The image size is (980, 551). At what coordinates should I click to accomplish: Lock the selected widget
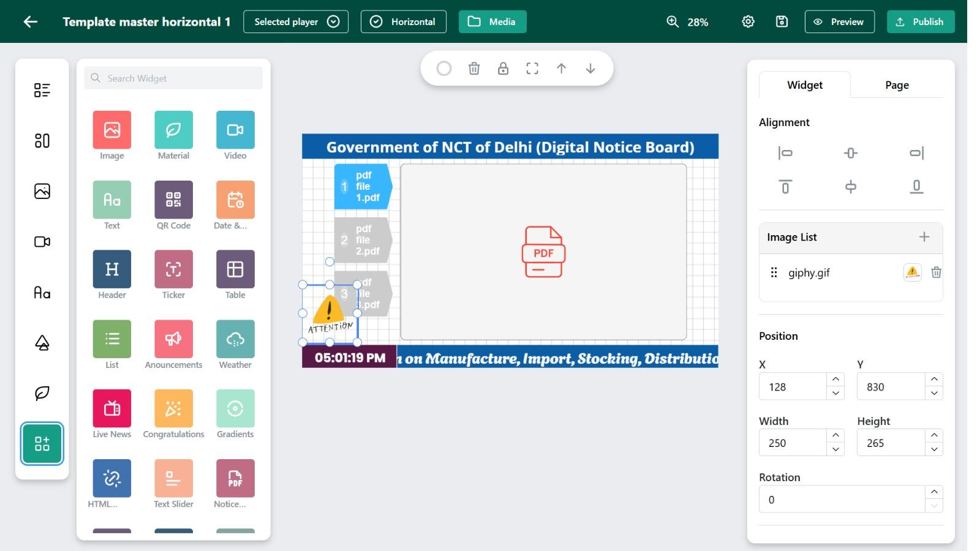[503, 68]
